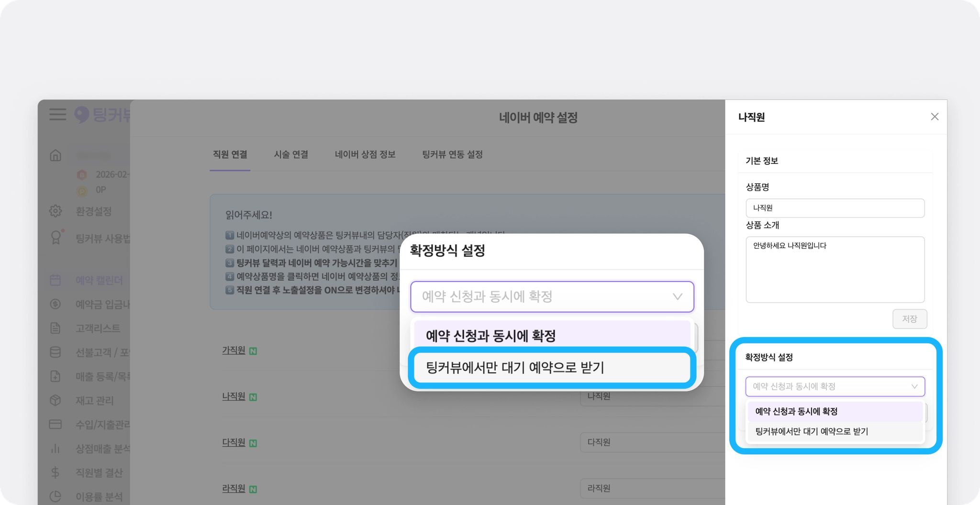Screen dimensions: 980x505
Task: Open the 라직원 underlined link
Action: click(x=234, y=488)
